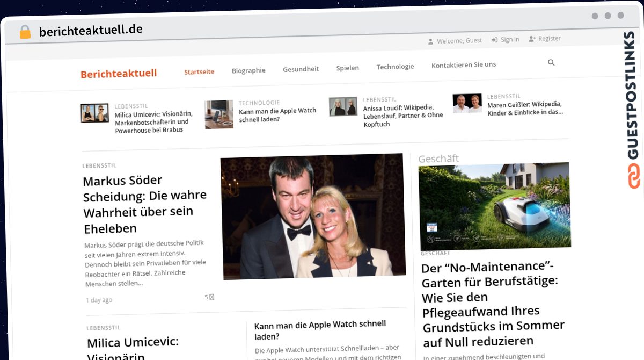Open Milica Umicevic thumbnail in top strip
This screenshot has width=644, height=360.
[x=94, y=113]
